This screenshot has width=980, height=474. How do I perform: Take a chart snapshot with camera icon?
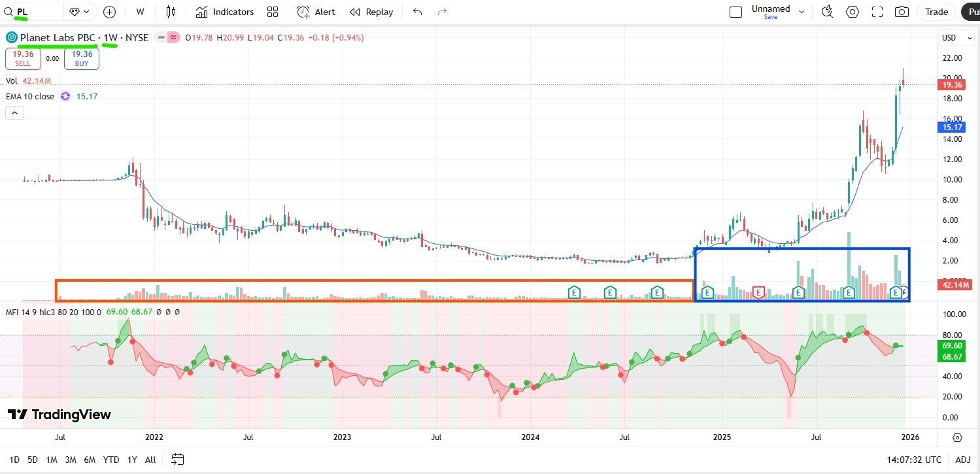(902, 12)
